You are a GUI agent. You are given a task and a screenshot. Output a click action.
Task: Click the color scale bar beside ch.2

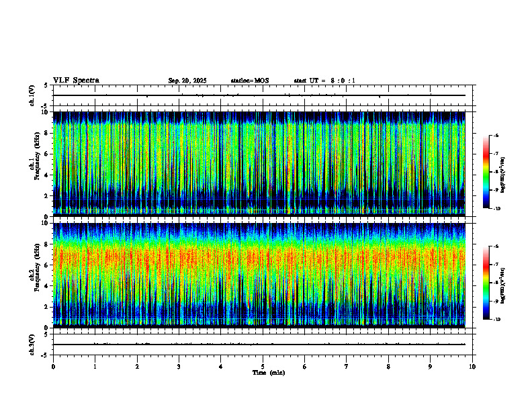(x=486, y=283)
